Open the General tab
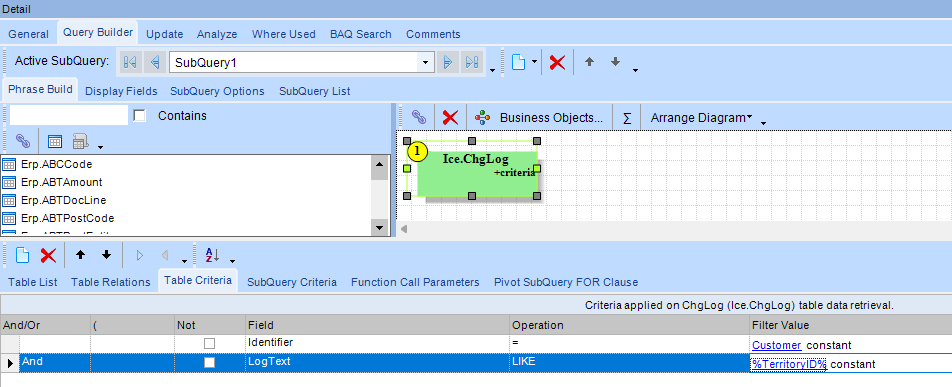This screenshot has height=387, width=952. (29, 34)
